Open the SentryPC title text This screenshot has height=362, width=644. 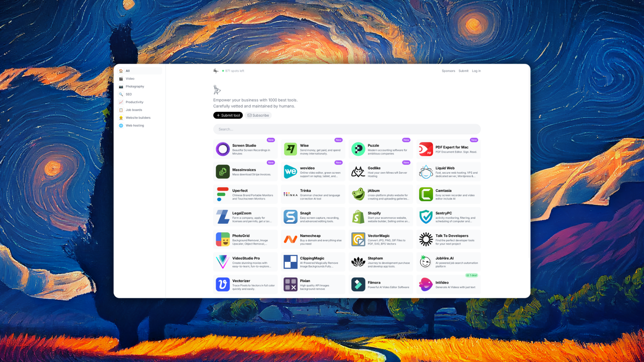pos(444,213)
